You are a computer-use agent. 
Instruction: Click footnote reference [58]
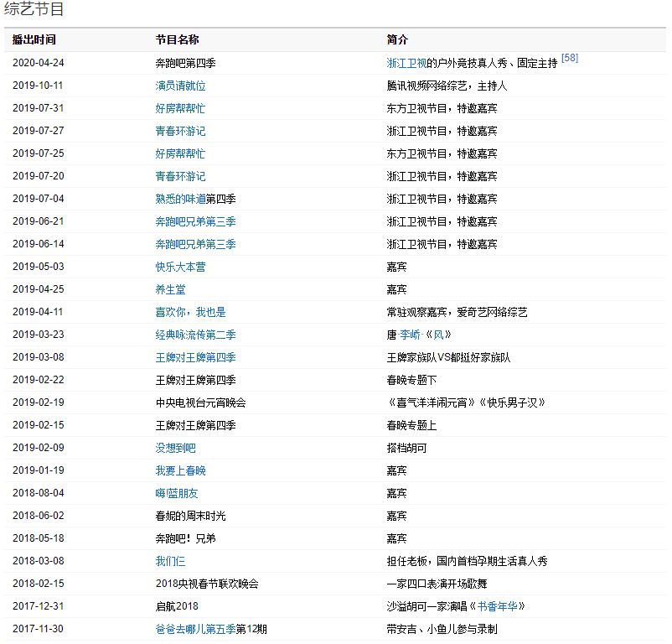click(569, 58)
